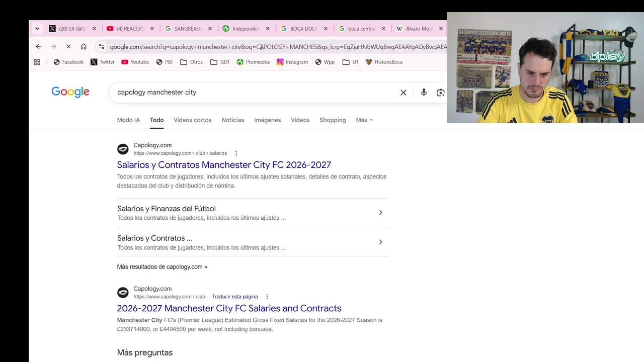Click 'Traducir esta página' link
The image size is (644, 362).
[x=235, y=297]
